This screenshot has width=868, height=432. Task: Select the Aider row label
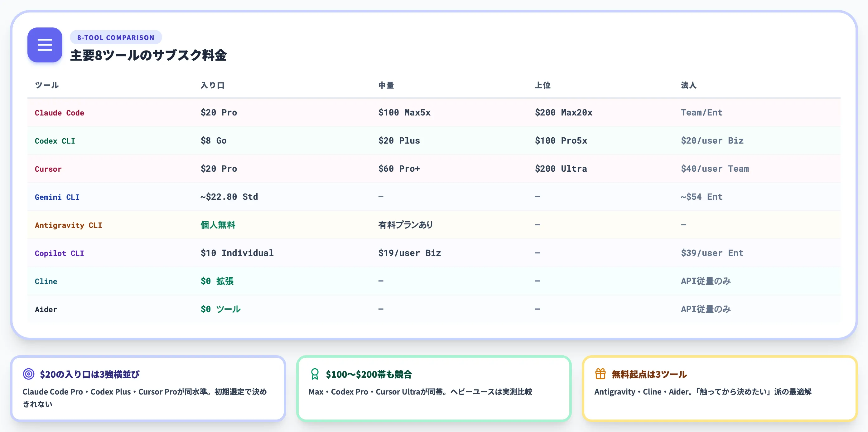46,309
